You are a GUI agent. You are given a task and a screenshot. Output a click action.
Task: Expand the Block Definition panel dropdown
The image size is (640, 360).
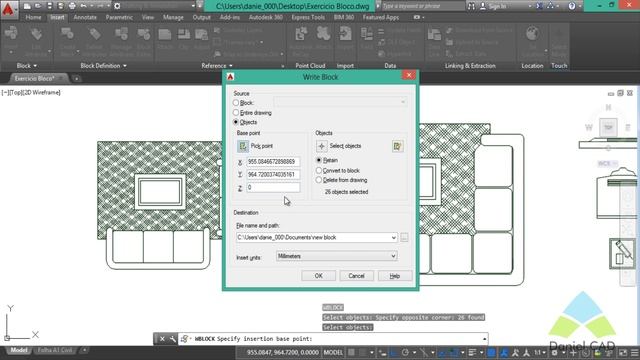click(125, 66)
